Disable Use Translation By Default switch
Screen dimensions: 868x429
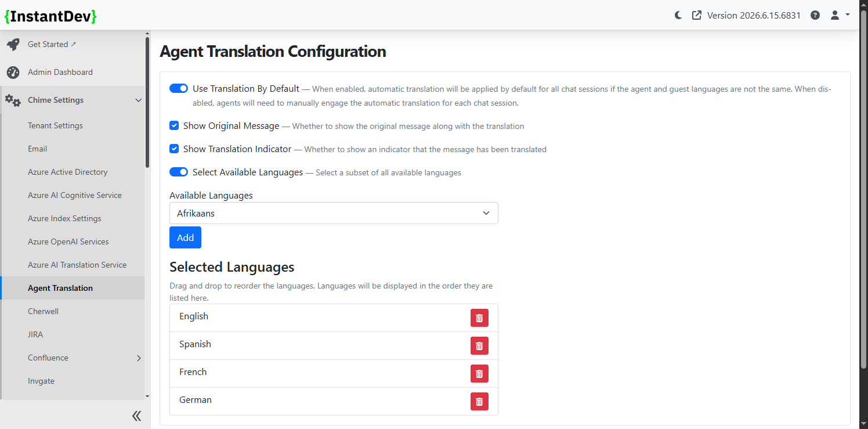click(179, 88)
